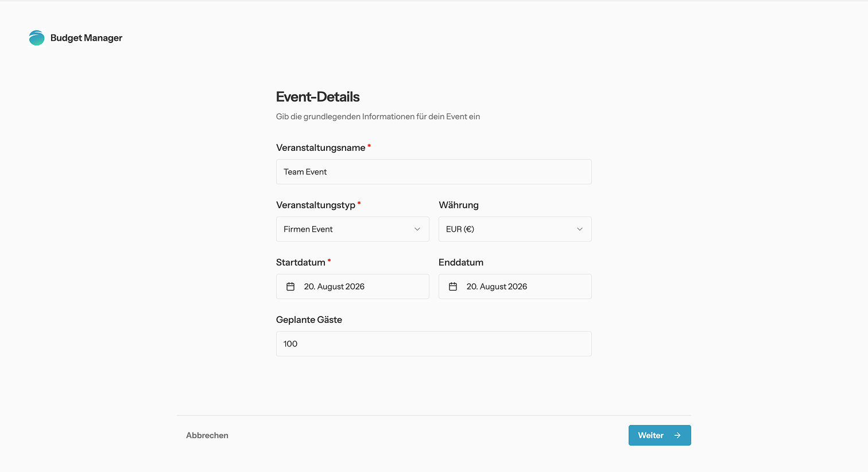Click the Veranstaltungstyp label
Viewport: 868px width, 472px height.
(316, 205)
